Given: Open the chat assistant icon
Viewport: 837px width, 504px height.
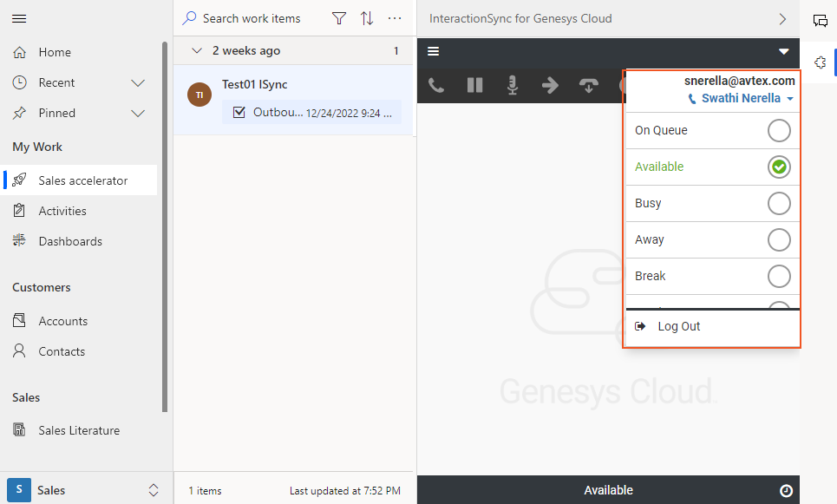Looking at the screenshot, I should (820, 20).
